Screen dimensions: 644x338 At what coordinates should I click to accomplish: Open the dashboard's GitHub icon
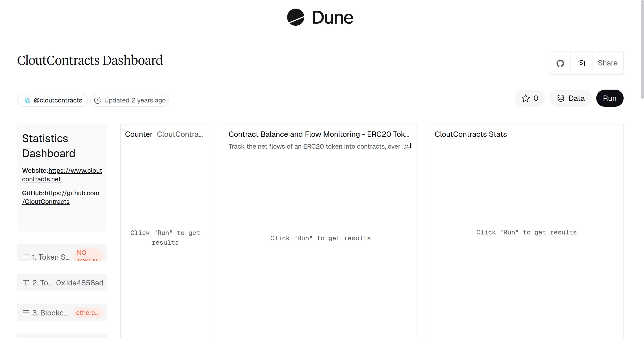560,63
